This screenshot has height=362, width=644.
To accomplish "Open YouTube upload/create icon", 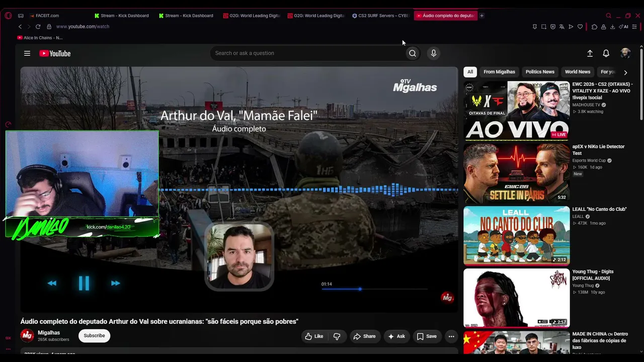I will [x=590, y=53].
